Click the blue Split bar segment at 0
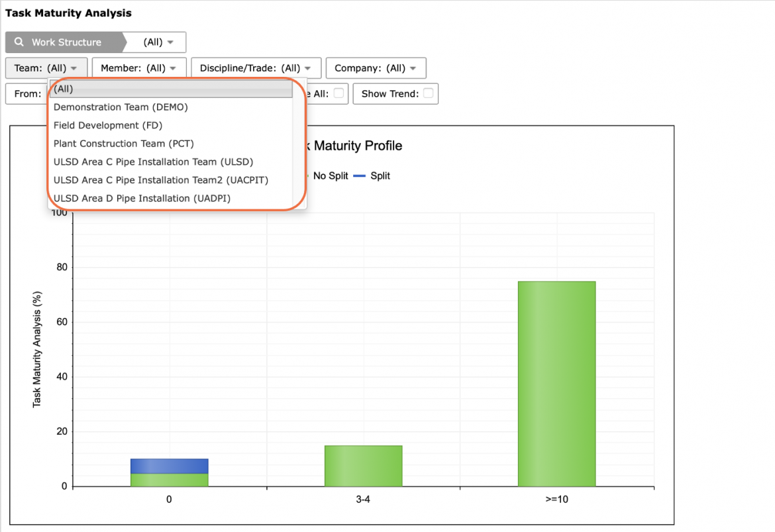Screen dimensions: 775x532 pos(170,466)
